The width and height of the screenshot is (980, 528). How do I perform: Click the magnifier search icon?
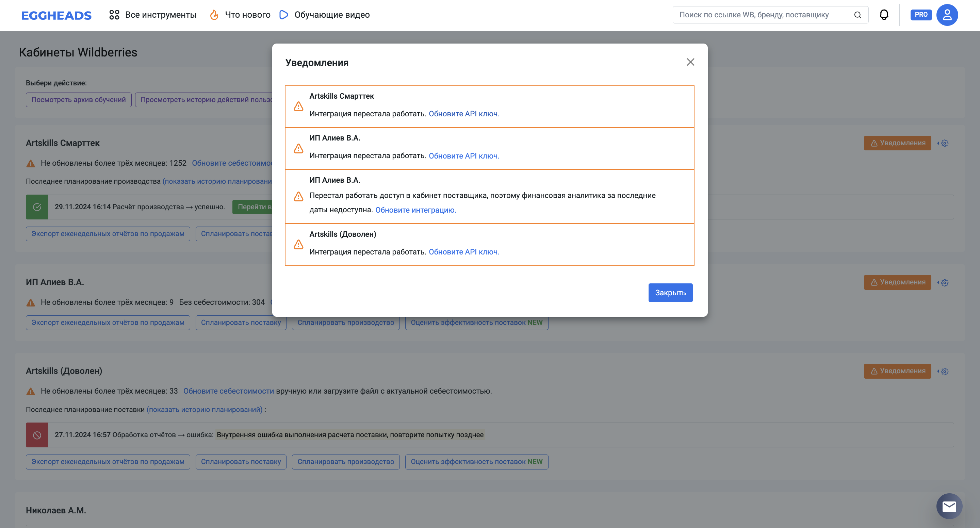857,15
